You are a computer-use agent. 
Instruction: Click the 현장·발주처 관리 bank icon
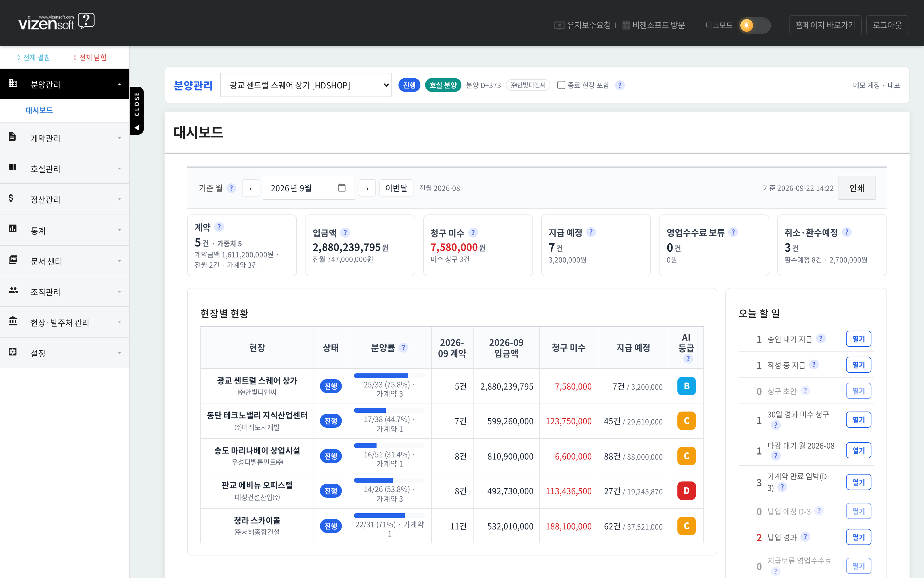[13, 321]
